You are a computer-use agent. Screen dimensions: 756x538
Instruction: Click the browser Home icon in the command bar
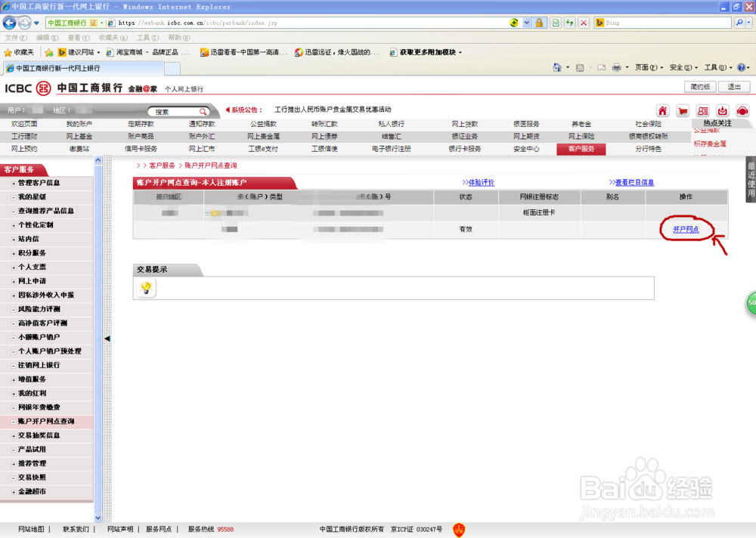pyautogui.click(x=557, y=67)
